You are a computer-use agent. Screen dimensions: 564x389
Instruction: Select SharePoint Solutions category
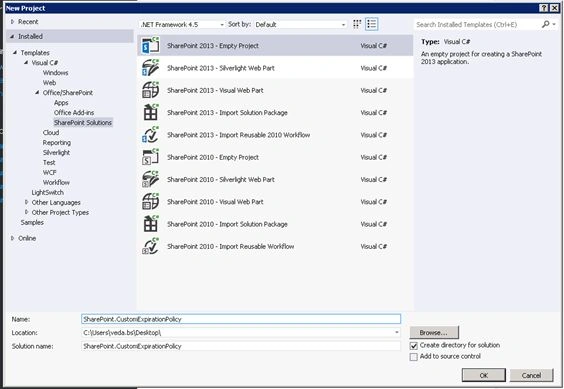[x=83, y=122]
